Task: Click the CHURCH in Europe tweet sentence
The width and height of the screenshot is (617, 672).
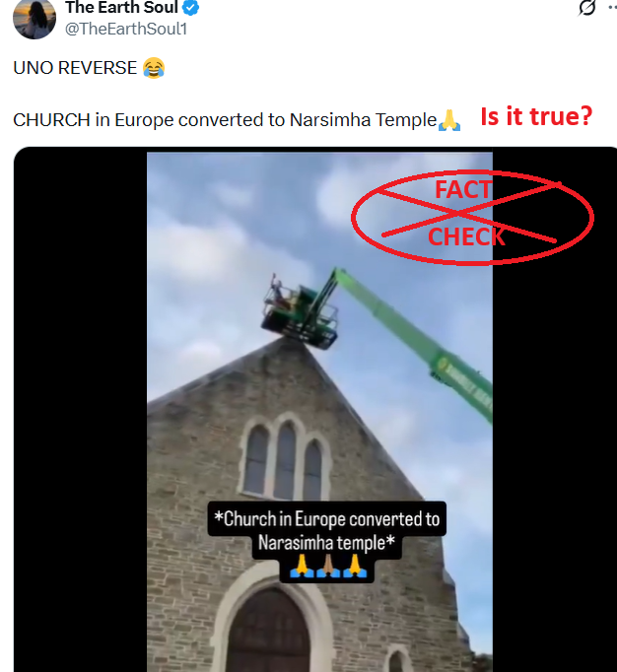Action: (225, 120)
